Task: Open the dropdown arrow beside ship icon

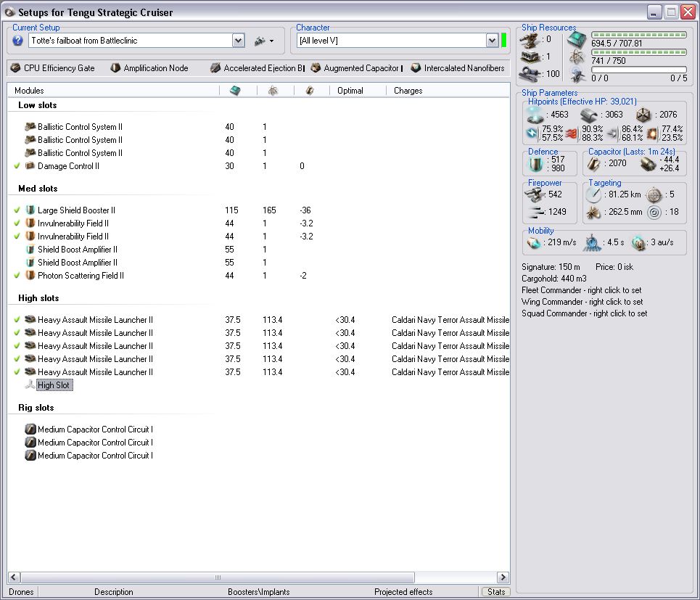Action: point(271,41)
